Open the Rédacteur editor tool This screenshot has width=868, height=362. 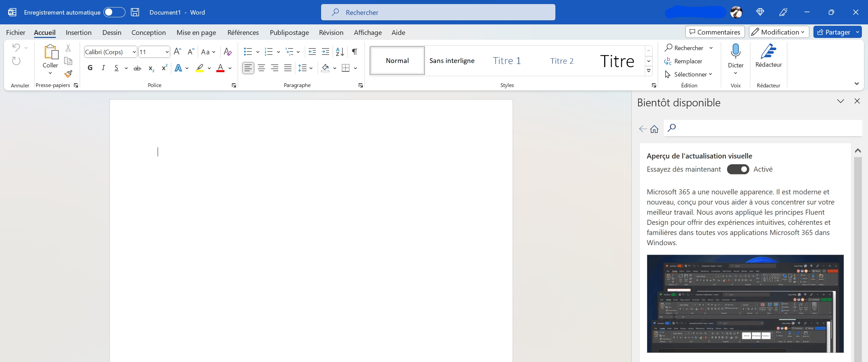point(768,56)
